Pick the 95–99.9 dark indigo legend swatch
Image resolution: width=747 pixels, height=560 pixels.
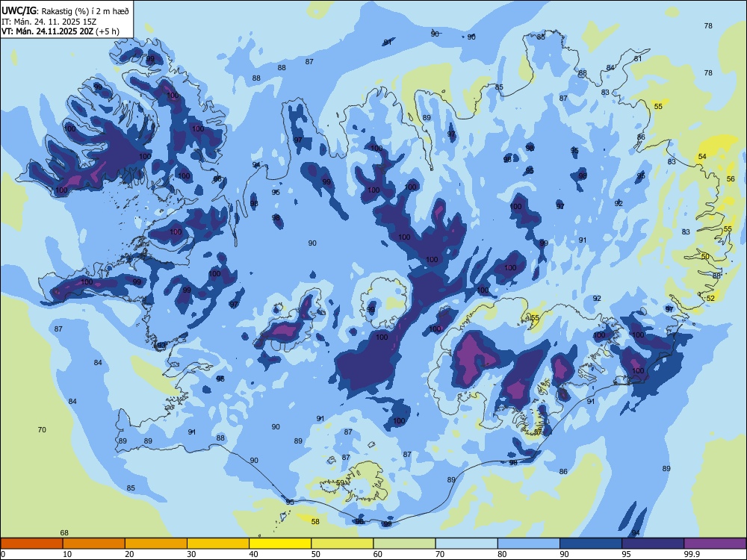pyautogui.click(x=653, y=544)
